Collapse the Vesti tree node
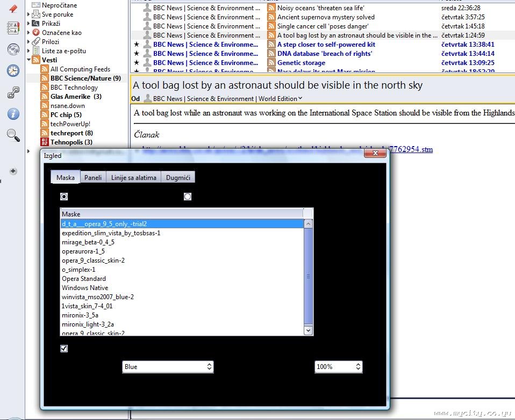515x420 pixels. (28, 60)
